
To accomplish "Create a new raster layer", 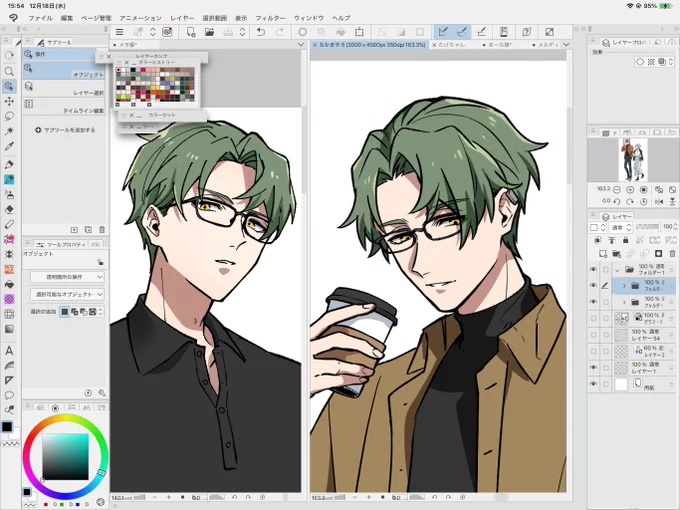I will [603, 253].
